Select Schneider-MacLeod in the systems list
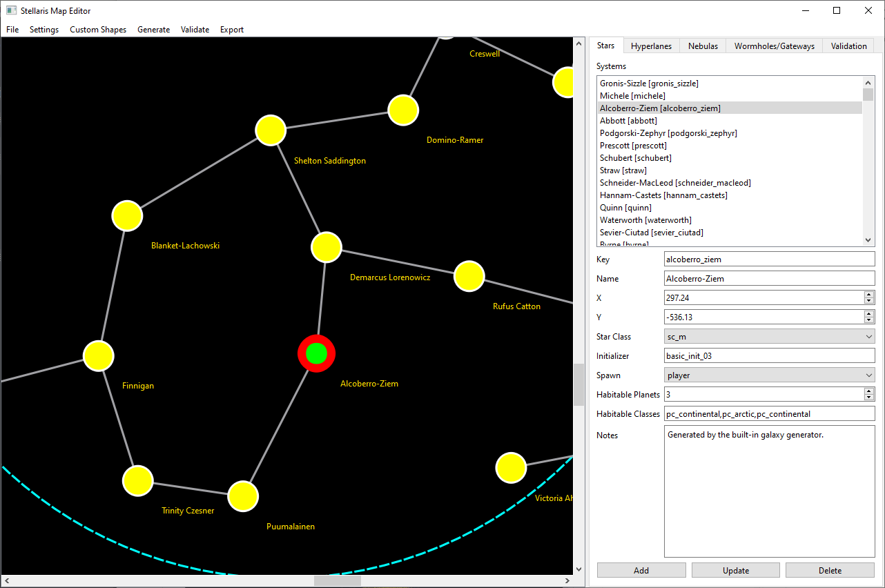 point(730,182)
